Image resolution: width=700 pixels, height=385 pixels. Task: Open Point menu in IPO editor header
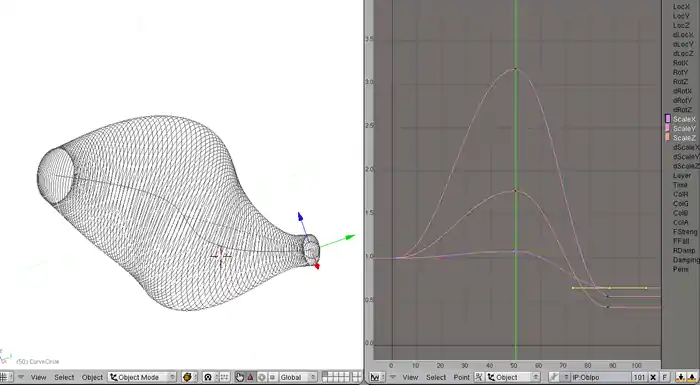pos(462,377)
